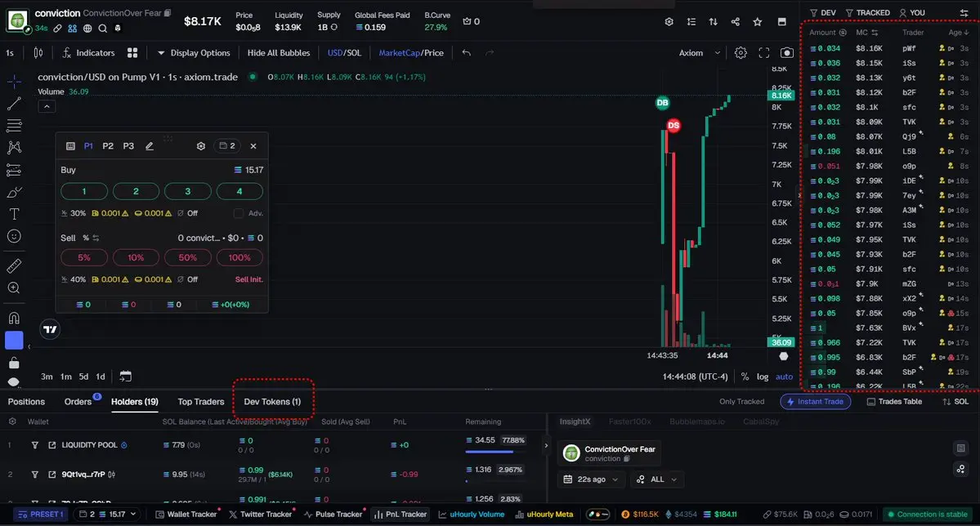Select the XABCD pattern tool
This screenshot has width=980, height=526.
click(14, 148)
